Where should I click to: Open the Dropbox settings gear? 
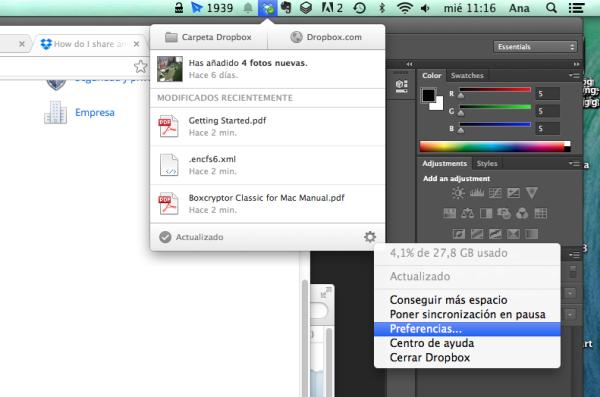click(370, 237)
